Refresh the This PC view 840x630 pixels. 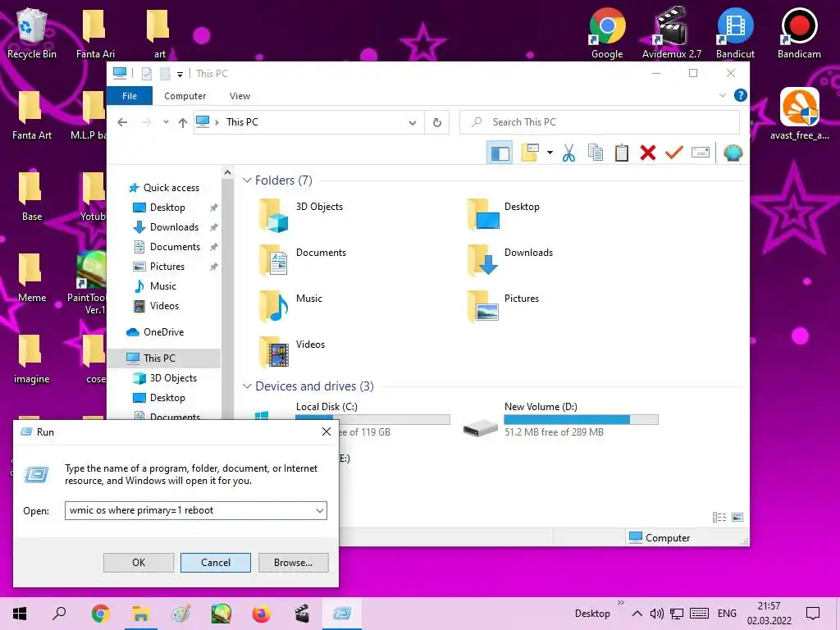(x=437, y=123)
